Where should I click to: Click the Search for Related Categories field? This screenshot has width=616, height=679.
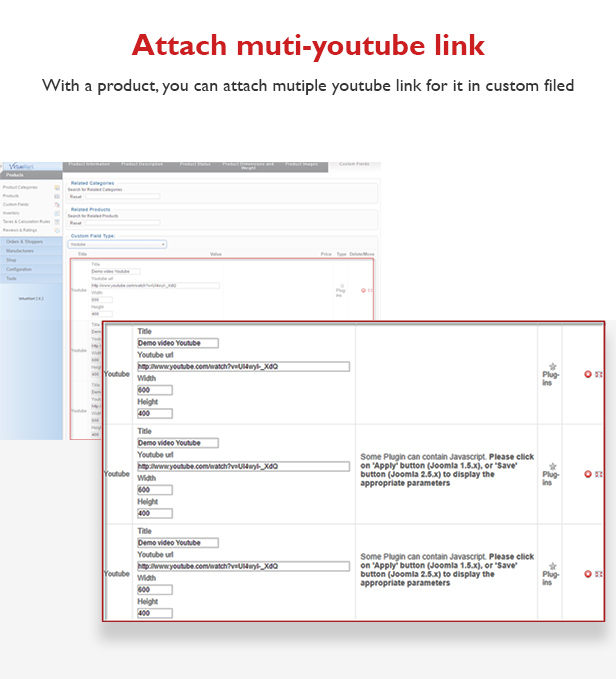123,197
